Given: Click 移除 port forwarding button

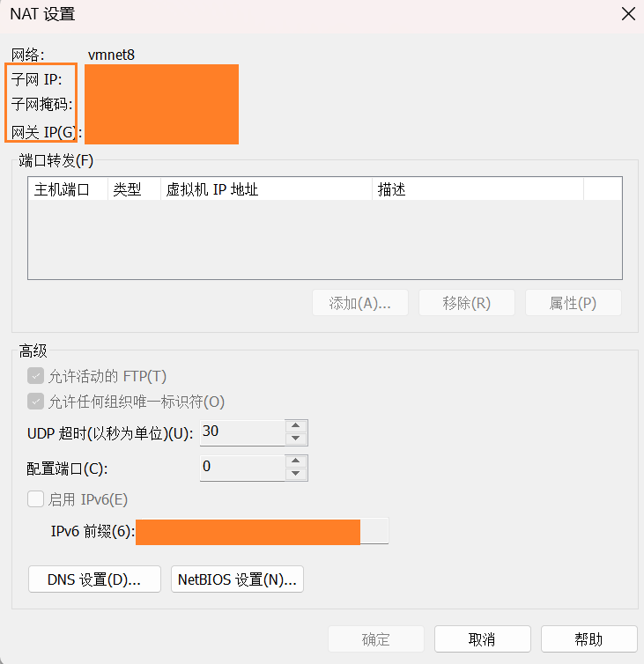Looking at the screenshot, I should 467,303.
